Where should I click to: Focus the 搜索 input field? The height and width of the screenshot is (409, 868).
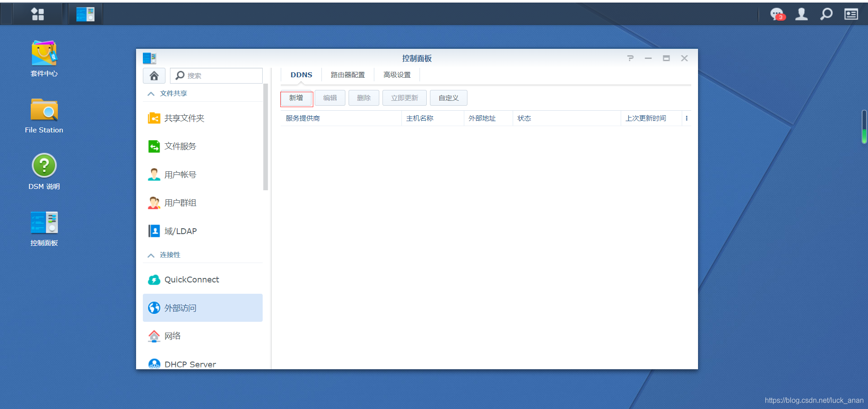[x=216, y=75]
